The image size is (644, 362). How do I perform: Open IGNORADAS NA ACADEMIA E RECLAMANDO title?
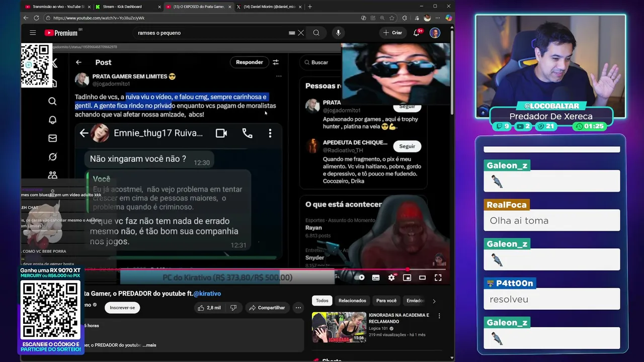pos(399,318)
